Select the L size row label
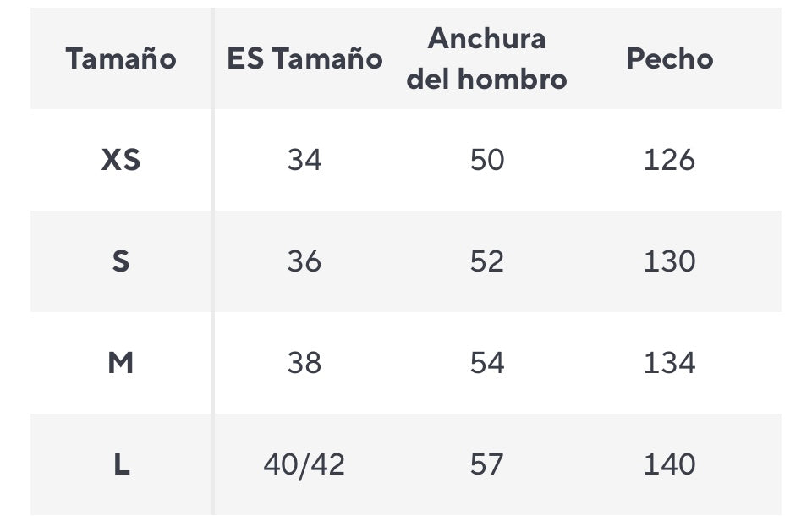The height and width of the screenshot is (516, 812). point(121,464)
